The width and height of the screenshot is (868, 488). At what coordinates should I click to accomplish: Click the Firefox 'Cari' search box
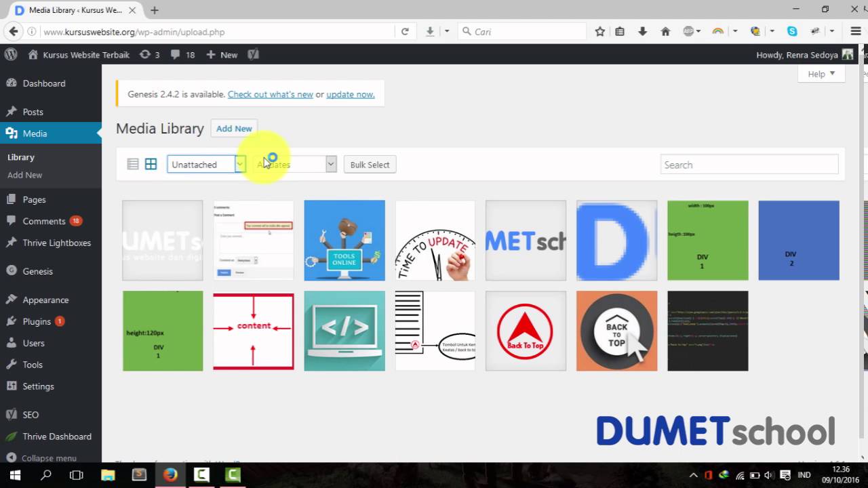click(522, 32)
